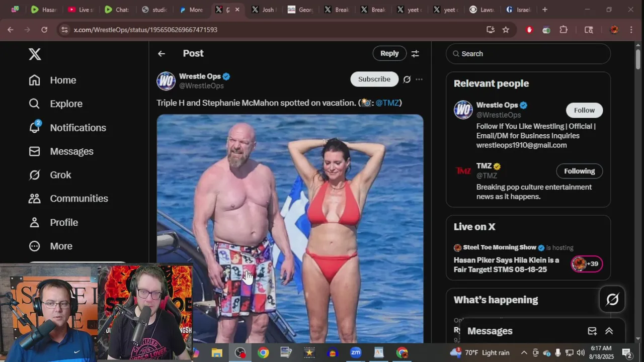
Task: Close the active X tab
Action: coord(237,10)
